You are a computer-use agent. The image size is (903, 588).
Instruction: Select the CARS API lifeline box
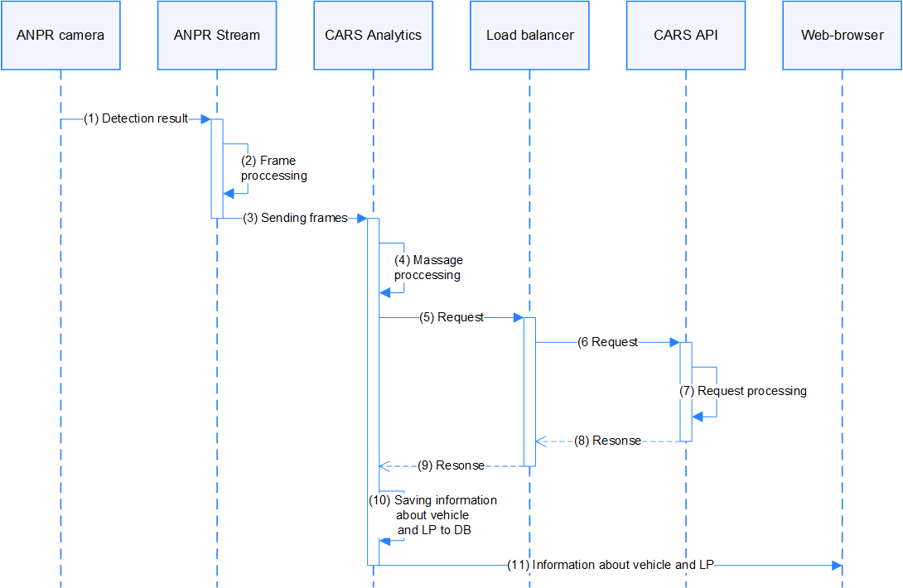(x=686, y=35)
